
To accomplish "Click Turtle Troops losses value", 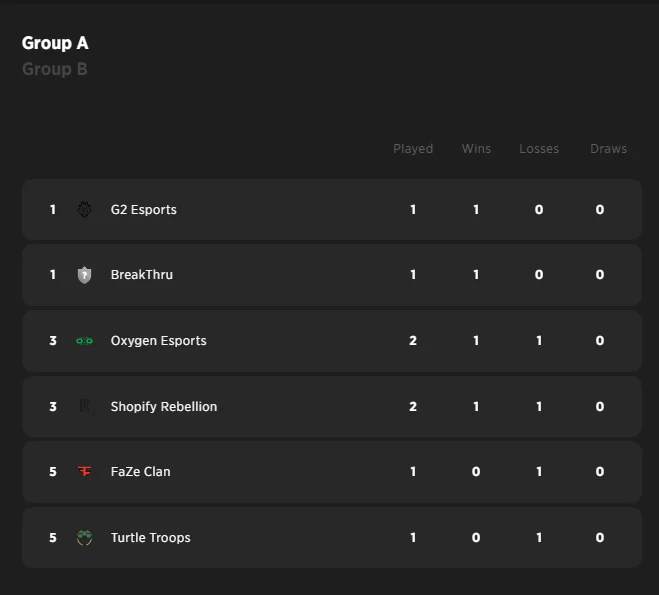I will coord(539,538).
